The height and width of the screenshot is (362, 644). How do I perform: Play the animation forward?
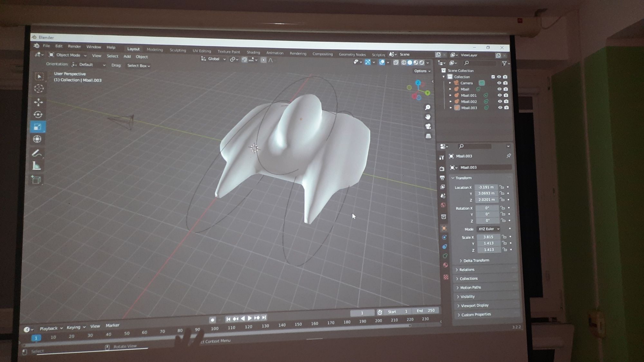[x=250, y=318]
